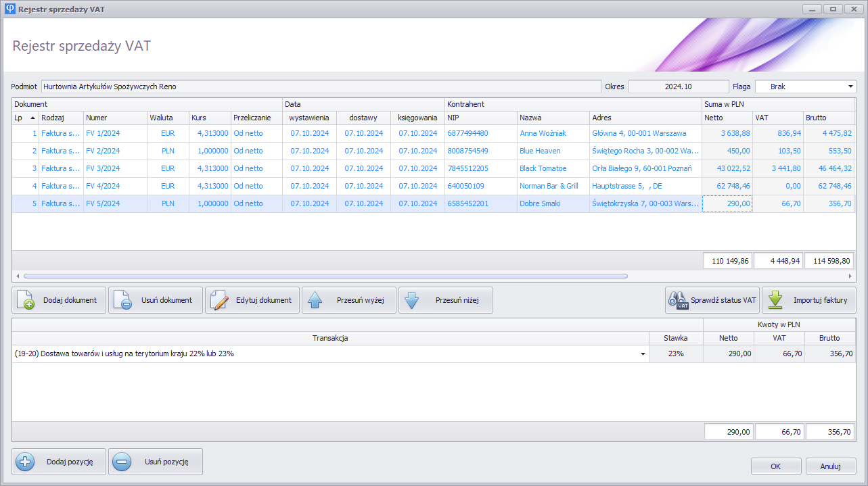This screenshot has height=486, width=868.
Task: Remove a position with Usuń pozycję
Action: [x=156, y=462]
